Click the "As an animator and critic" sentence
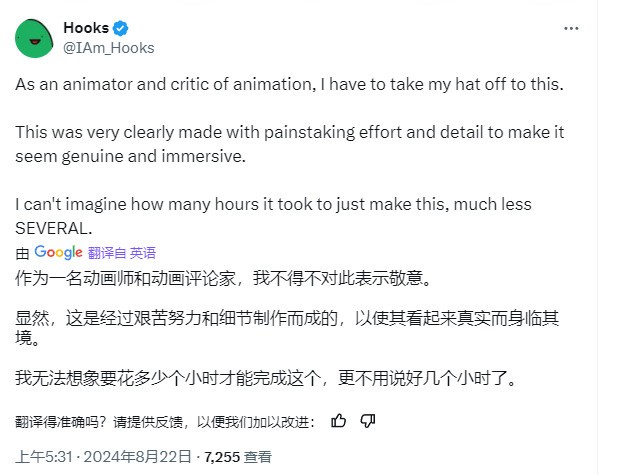618x475 pixels. [290, 85]
